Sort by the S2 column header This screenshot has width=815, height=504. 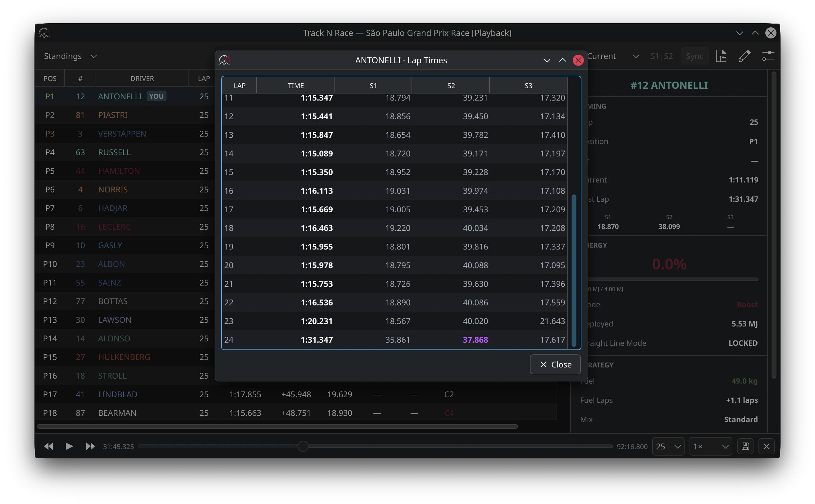point(451,86)
